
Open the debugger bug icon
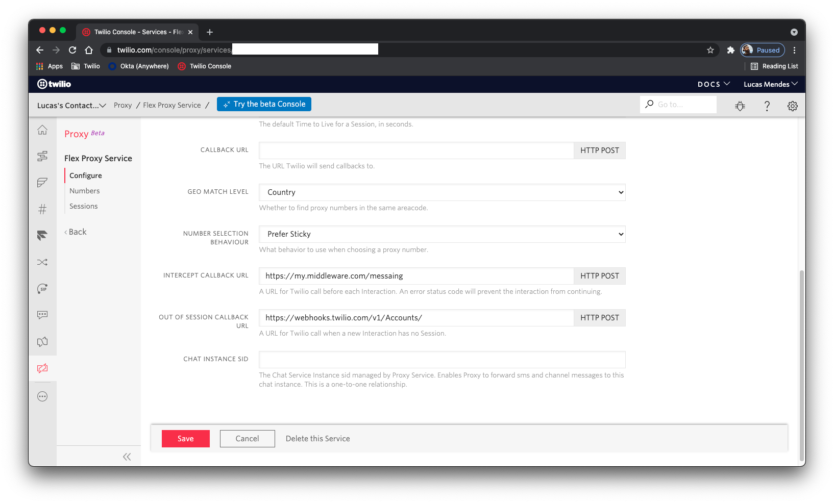tap(740, 106)
